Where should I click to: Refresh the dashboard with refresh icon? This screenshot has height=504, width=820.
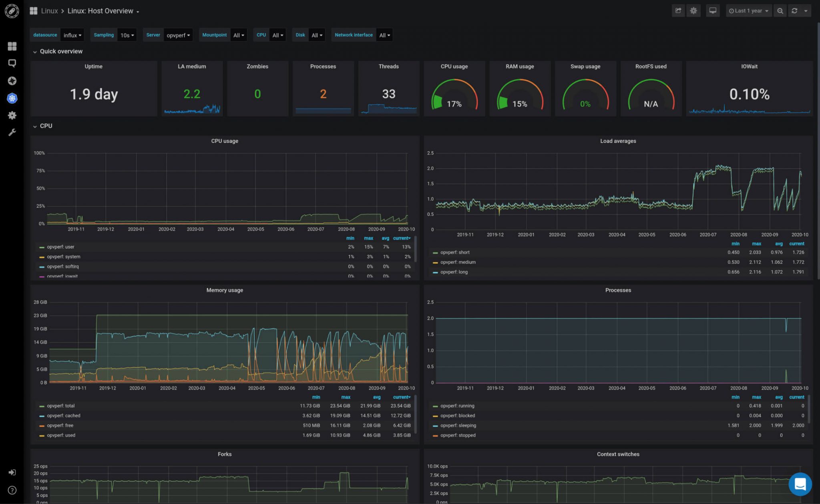[794, 11]
